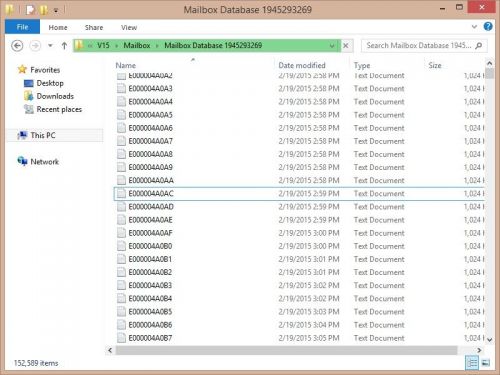Switch to Large icons view toggle
Viewport: 500px width, 375px height.
pyautogui.click(x=486, y=363)
